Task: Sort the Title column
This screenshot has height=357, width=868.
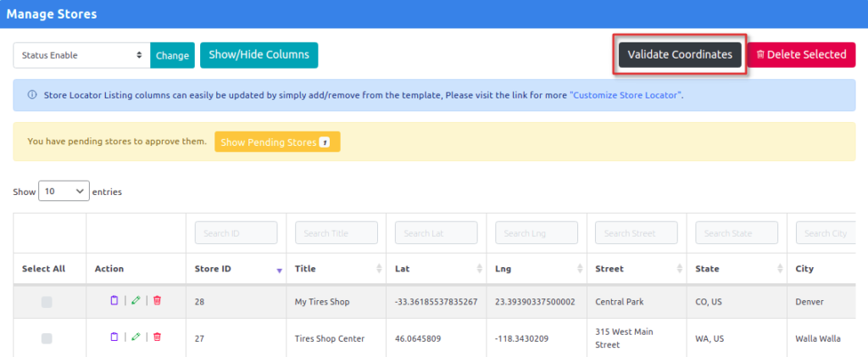Action: coord(379,269)
